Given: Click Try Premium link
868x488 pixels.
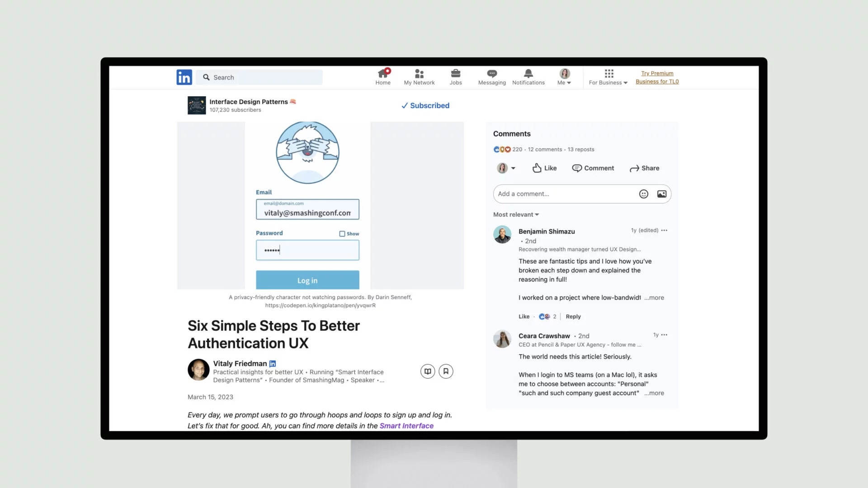Looking at the screenshot, I should coord(657,73).
